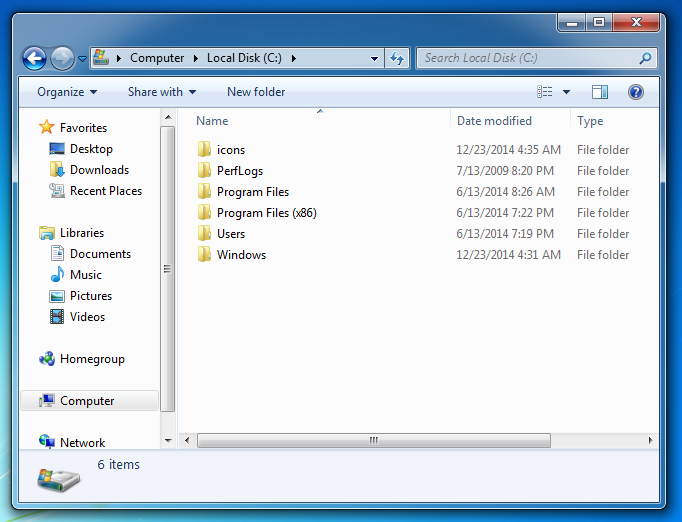Open the Pictures library
Image resolution: width=682 pixels, height=522 pixels.
91,296
